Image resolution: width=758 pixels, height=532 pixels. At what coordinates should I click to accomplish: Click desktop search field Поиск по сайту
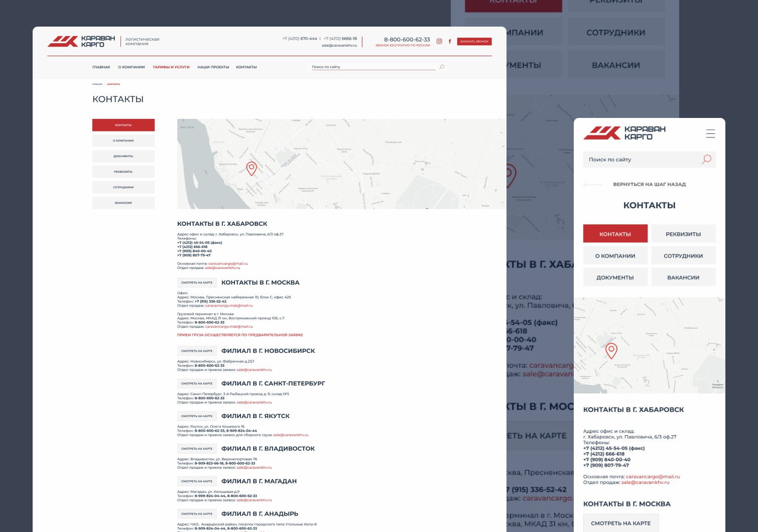pos(371,67)
